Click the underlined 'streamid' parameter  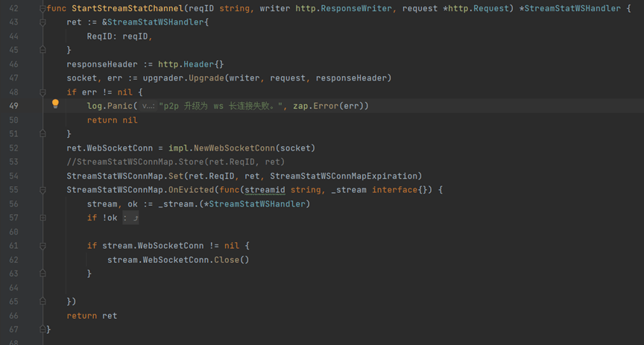[x=265, y=190]
